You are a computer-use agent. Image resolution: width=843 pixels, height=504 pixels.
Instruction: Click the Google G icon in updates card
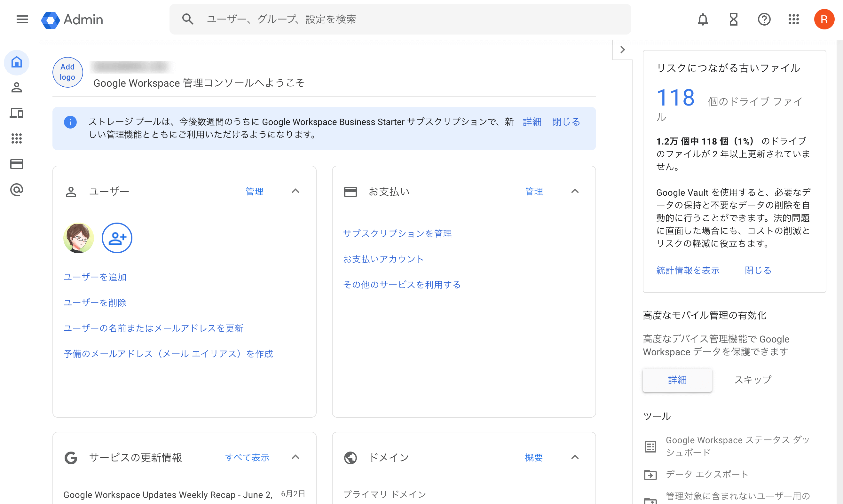[71, 458]
